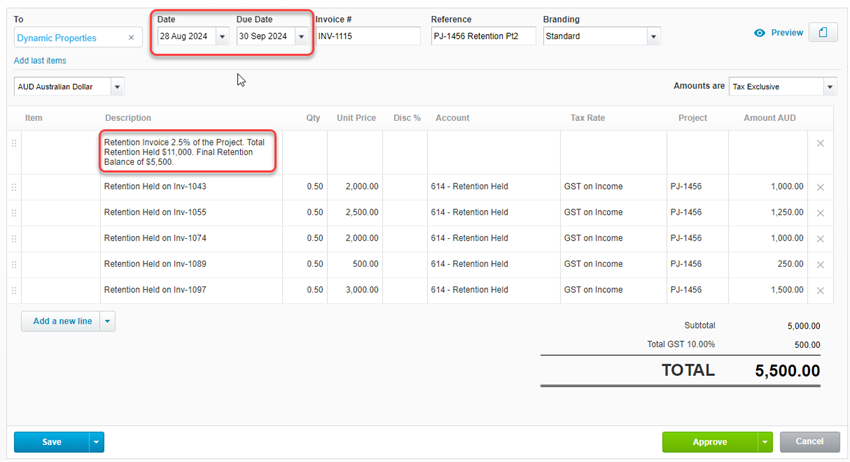Click Retention Held on Inv-1097 description

pos(155,290)
